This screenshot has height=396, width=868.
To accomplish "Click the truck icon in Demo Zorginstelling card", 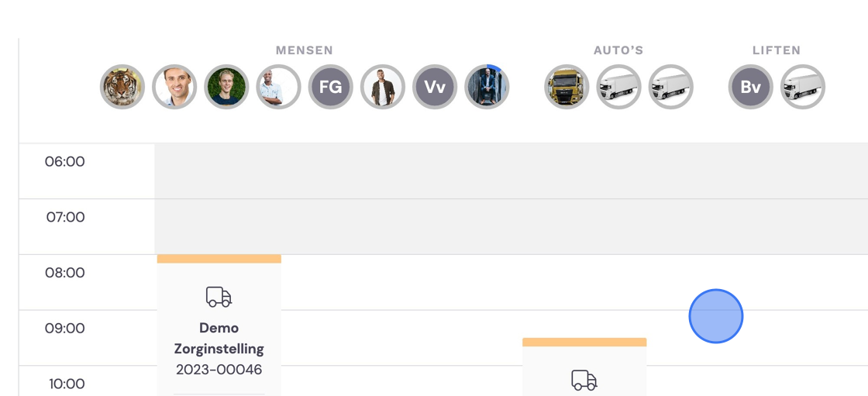I will tap(219, 297).
